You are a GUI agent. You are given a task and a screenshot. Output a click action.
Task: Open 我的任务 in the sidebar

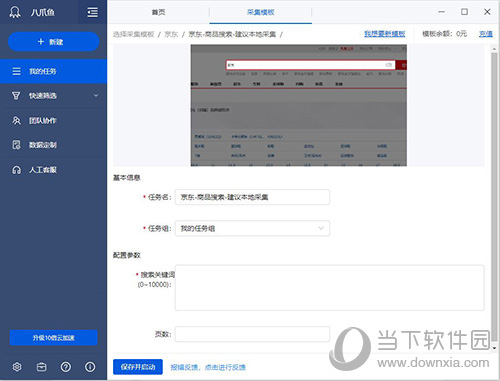[53, 71]
